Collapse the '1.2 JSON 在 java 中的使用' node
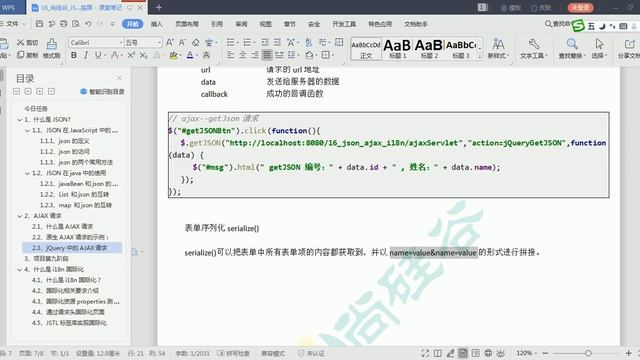 [27, 173]
